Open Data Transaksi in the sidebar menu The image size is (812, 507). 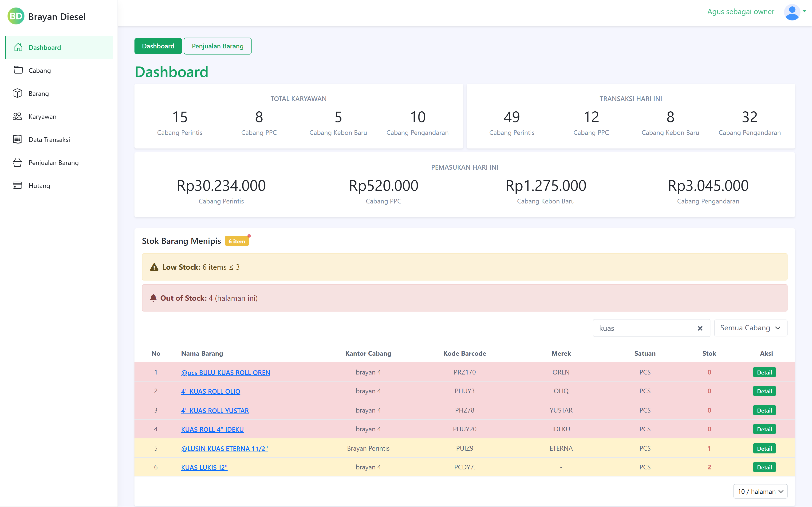[59, 139]
